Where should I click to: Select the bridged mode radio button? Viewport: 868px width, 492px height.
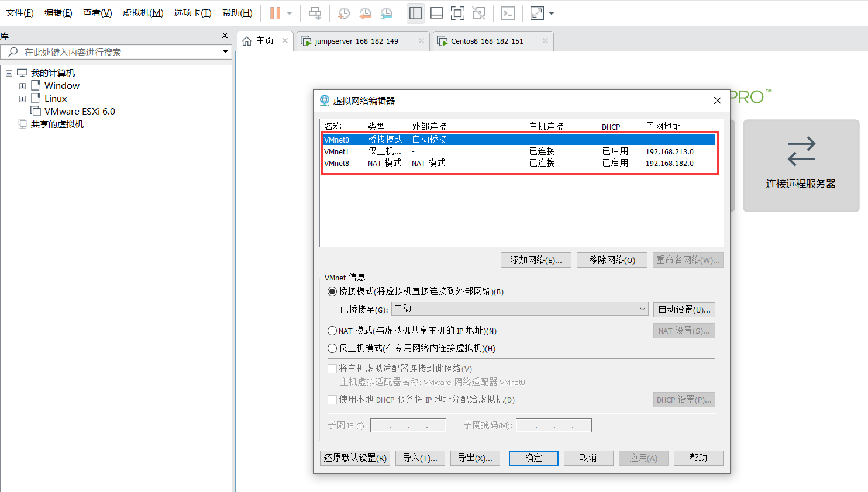332,291
